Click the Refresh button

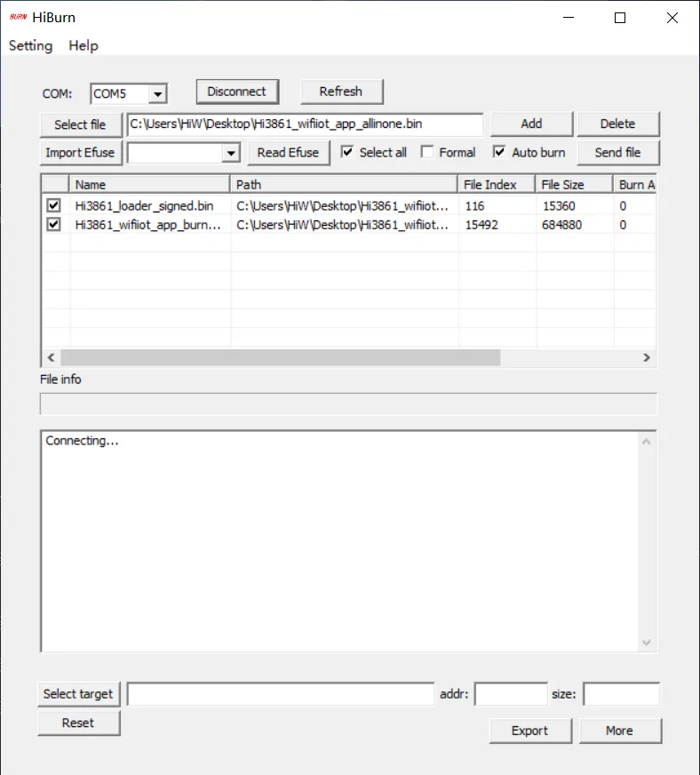[341, 92]
